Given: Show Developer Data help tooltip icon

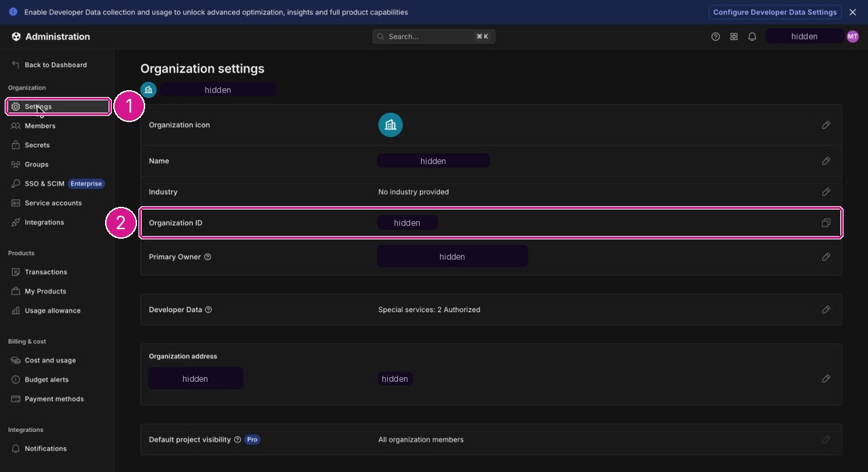Looking at the screenshot, I should 208,310.
